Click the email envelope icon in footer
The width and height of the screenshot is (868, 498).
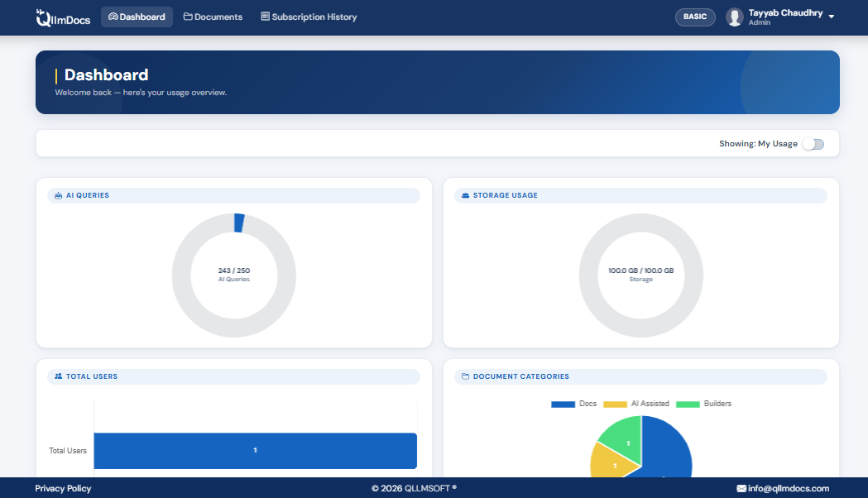tap(743, 488)
